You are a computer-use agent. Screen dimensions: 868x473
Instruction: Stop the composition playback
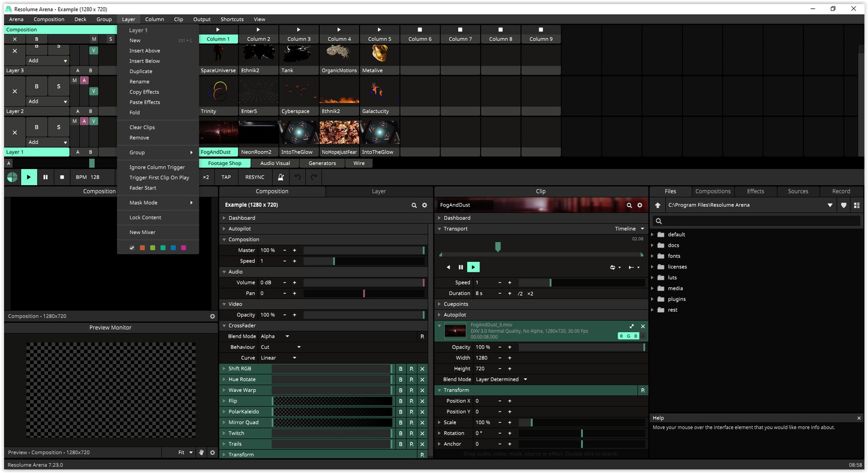[61, 177]
